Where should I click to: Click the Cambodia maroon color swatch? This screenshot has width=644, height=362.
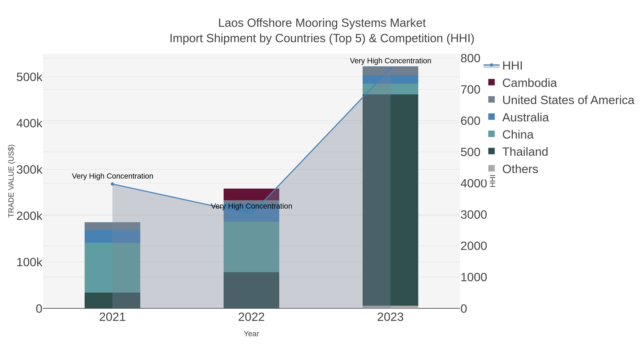tap(492, 82)
